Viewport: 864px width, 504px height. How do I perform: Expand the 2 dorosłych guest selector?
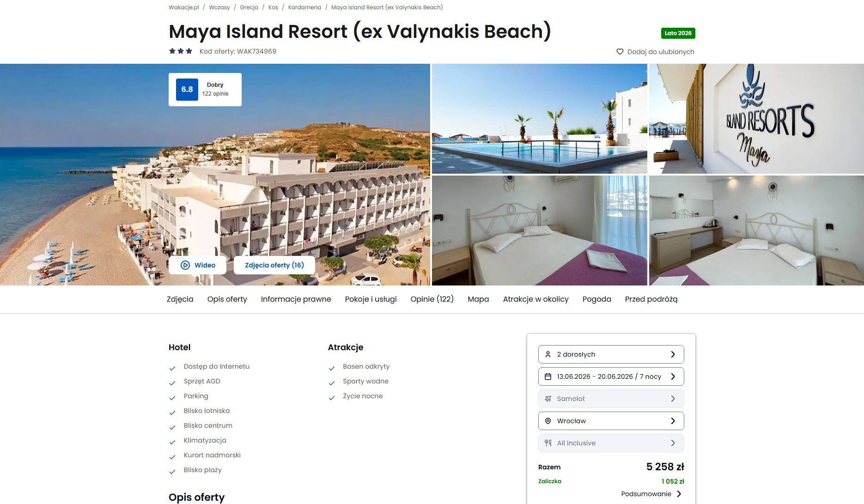611,354
